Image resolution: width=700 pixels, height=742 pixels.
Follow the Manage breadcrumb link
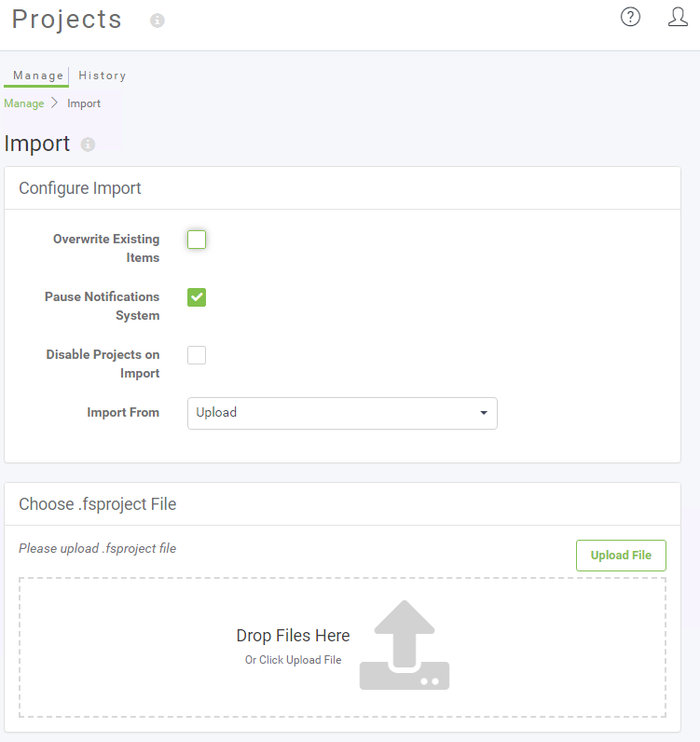(24, 103)
